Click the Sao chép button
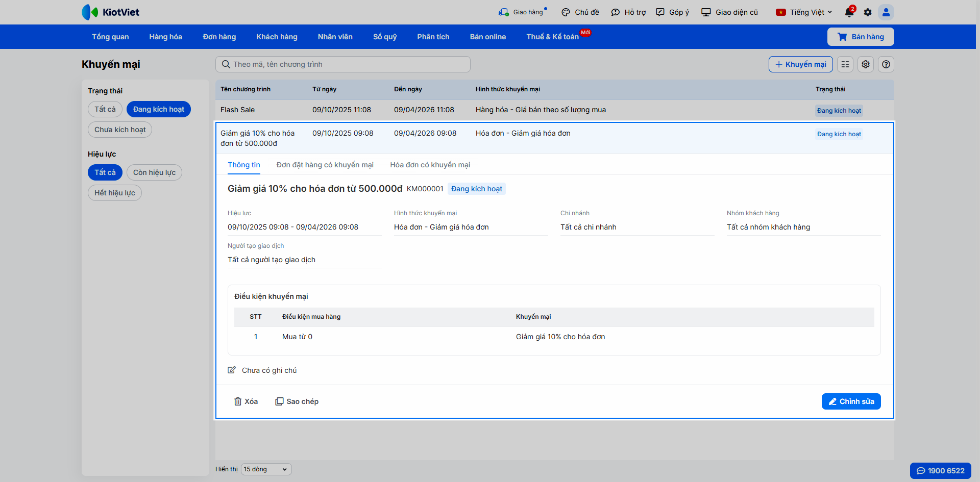Image resolution: width=980 pixels, height=482 pixels. coord(297,401)
